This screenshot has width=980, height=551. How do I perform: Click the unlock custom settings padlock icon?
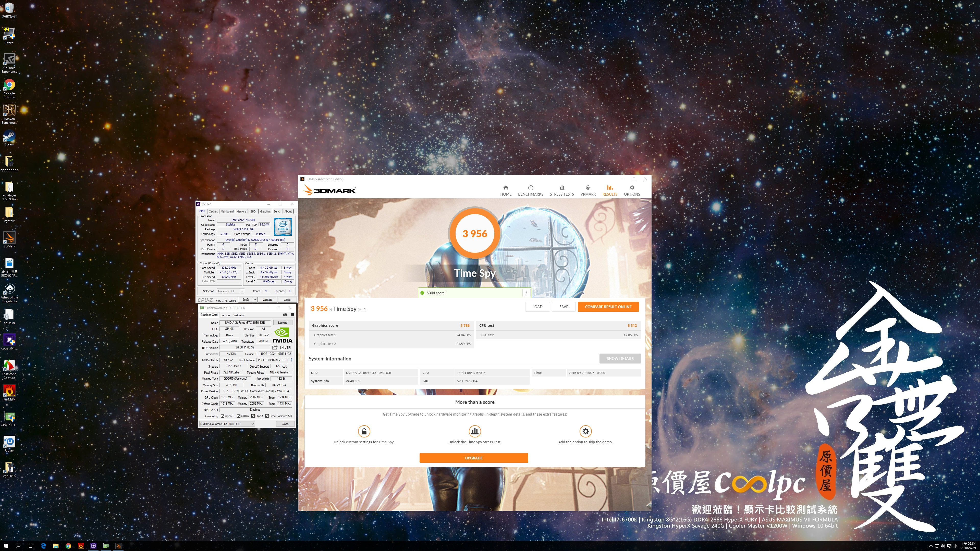pos(364,431)
